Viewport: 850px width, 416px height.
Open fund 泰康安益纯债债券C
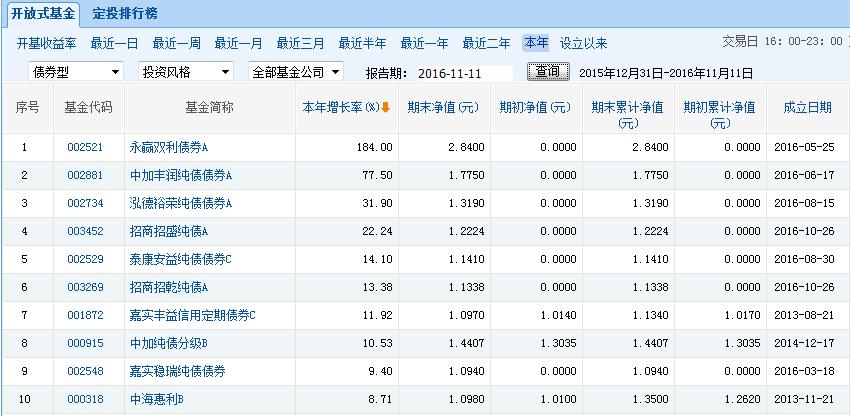coord(181,260)
